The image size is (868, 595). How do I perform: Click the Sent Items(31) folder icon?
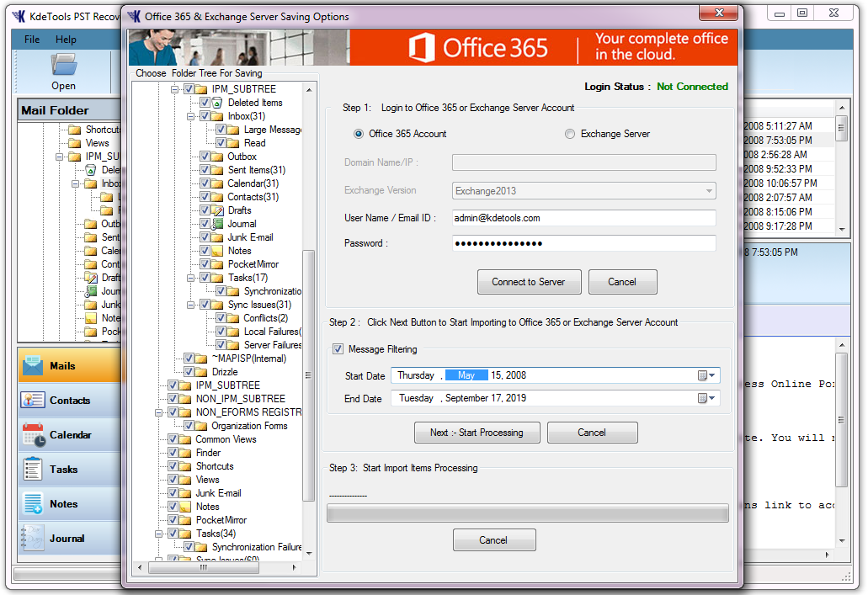217,170
